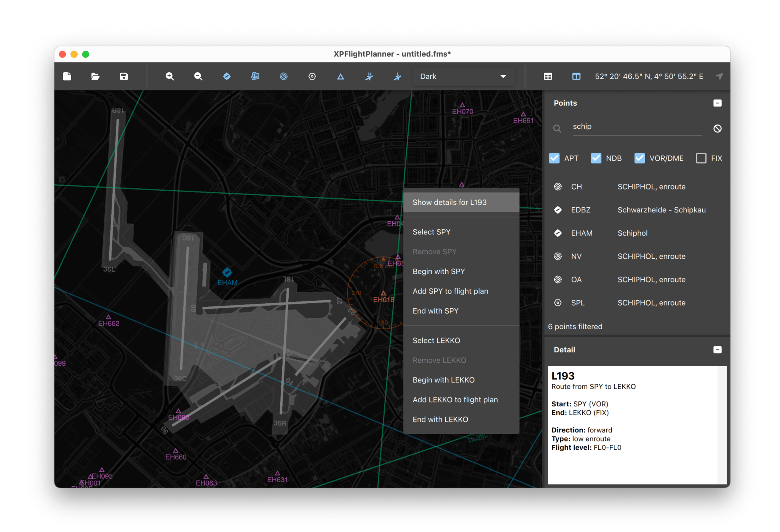Screen dimensions: 780x532
Task: Save the current flight plan
Action: [123, 76]
